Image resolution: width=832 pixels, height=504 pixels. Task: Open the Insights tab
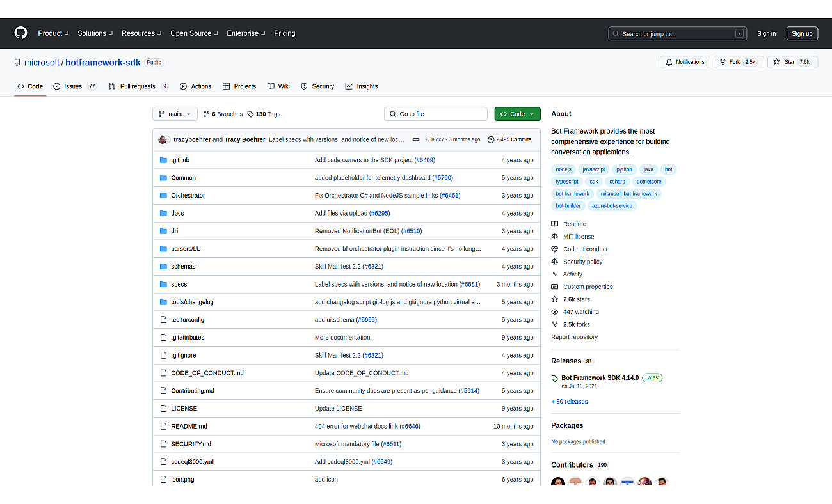[x=362, y=86]
